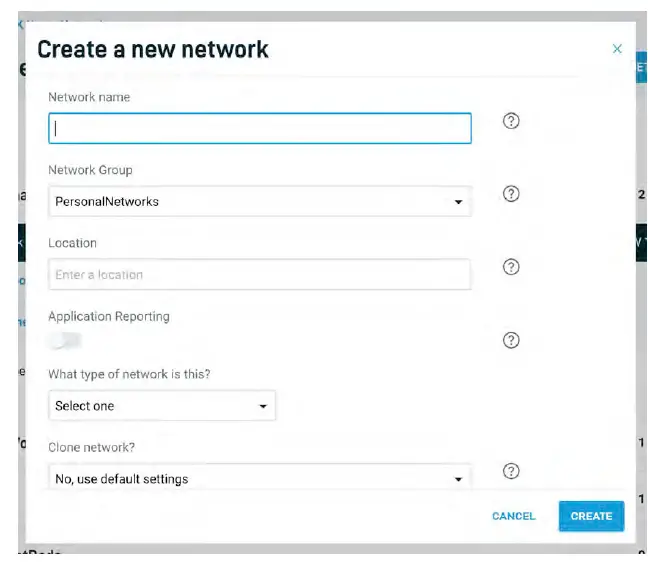Screen dimensions: 648x571
Task: Close the Create a new network dialog
Action: 617,49
